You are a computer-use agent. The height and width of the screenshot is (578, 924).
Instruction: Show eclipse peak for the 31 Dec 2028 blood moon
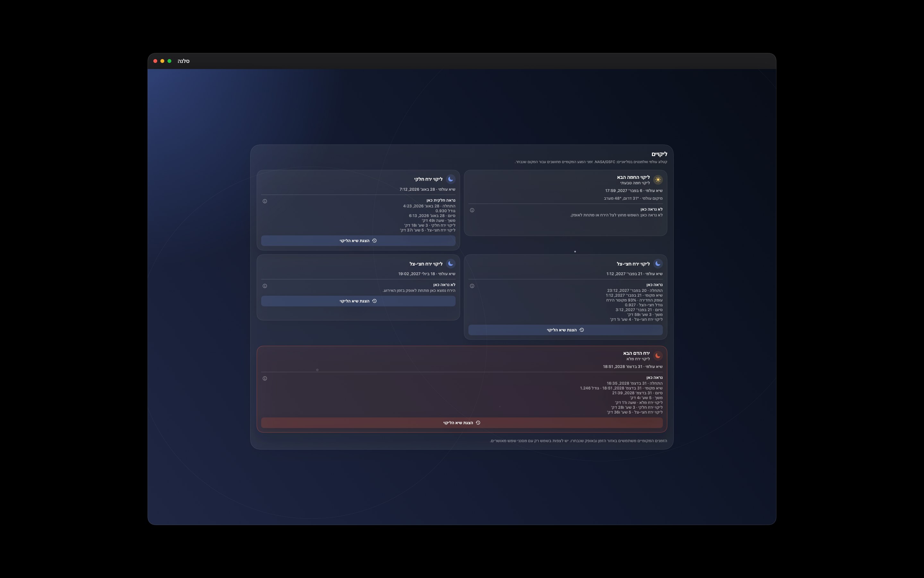[x=462, y=423]
